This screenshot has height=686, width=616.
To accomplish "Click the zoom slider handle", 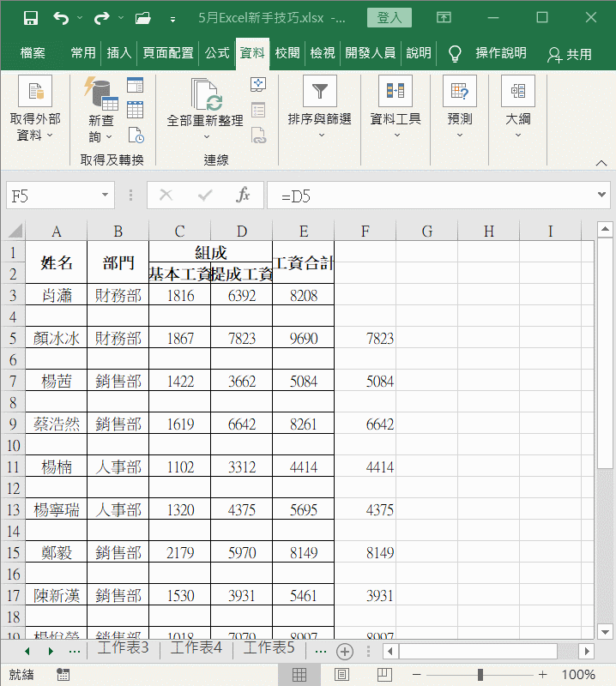I will coord(480,675).
